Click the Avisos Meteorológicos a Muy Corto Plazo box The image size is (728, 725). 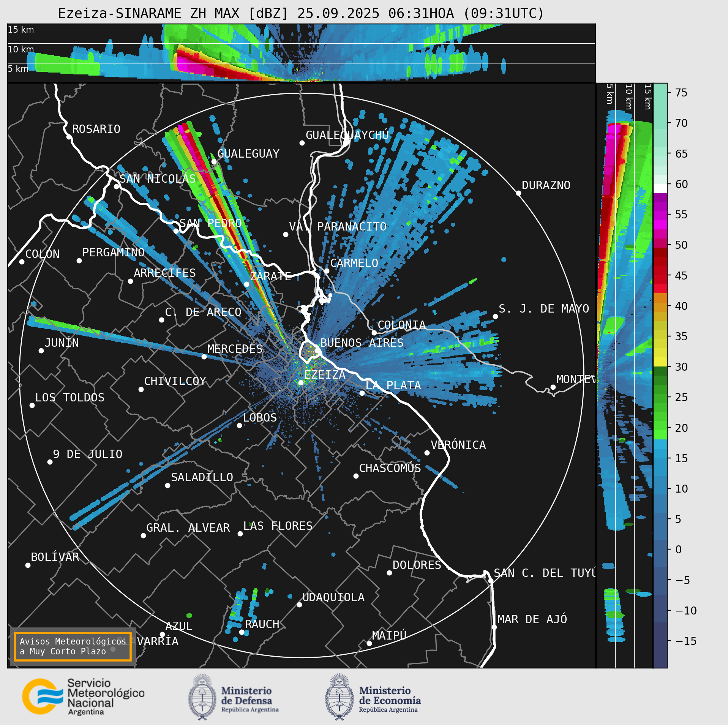click(73, 646)
